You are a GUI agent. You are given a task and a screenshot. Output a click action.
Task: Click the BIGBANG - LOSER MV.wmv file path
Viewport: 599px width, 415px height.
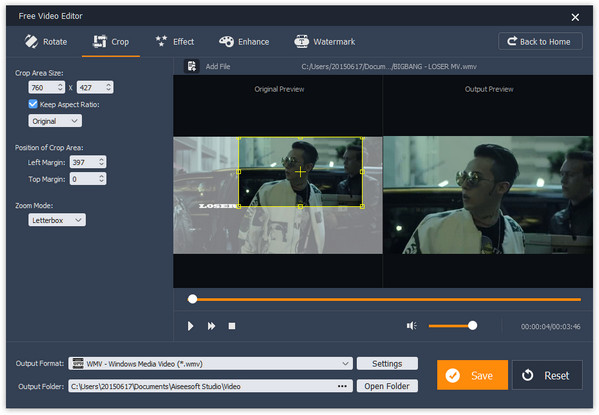pos(389,66)
